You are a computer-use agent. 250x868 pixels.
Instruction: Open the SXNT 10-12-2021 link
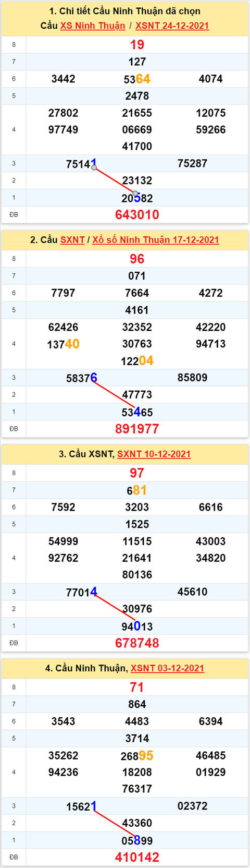pos(154,454)
